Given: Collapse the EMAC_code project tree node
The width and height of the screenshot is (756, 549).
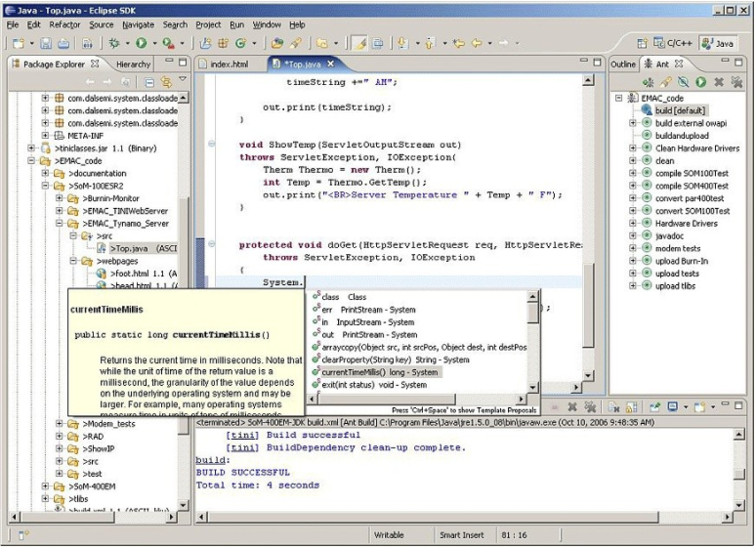Looking at the screenshot, I should [32, 160].
